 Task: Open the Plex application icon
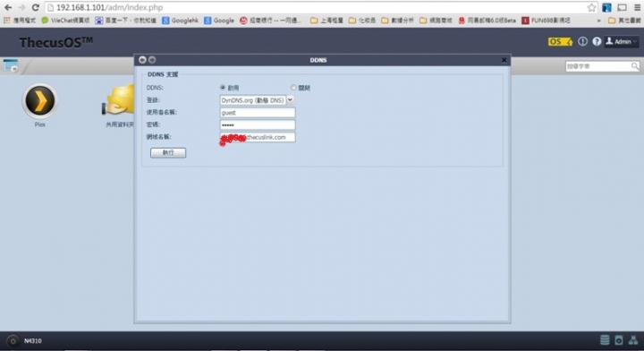pos(40,101)
